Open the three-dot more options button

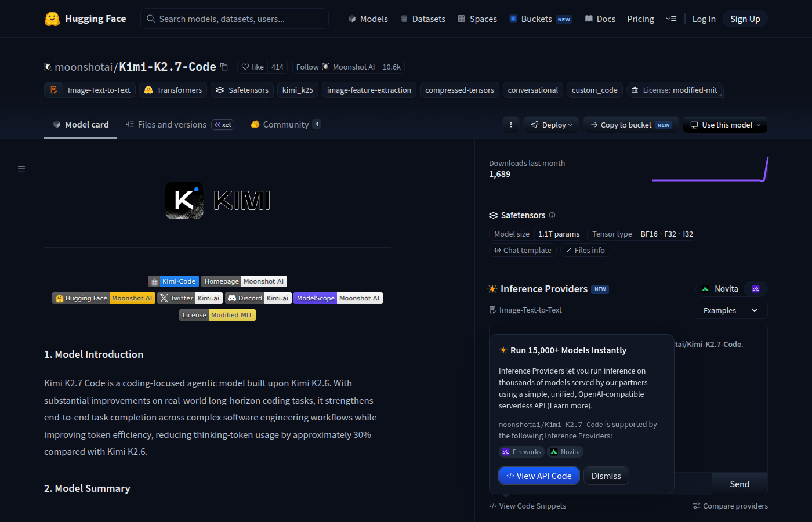click(x=511, y=125)
